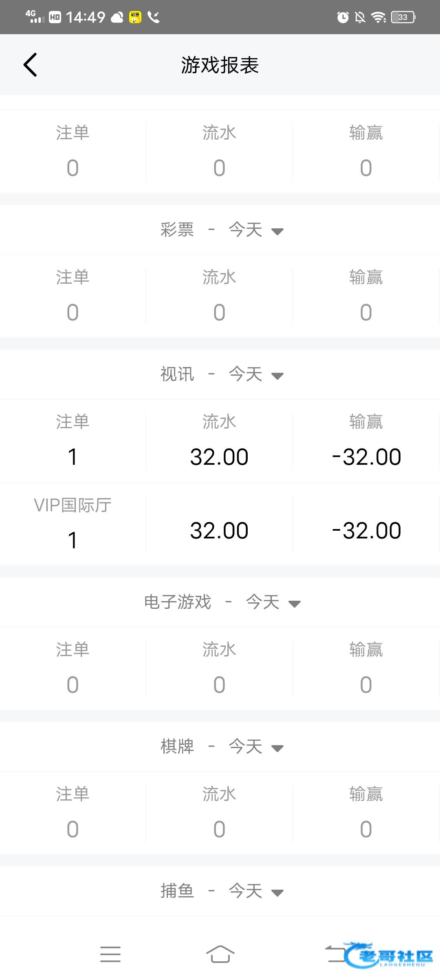The width and height of the screenshot is (440, 980).
Task: Select the VIP国际厅 row
Action: coord(73,523)
